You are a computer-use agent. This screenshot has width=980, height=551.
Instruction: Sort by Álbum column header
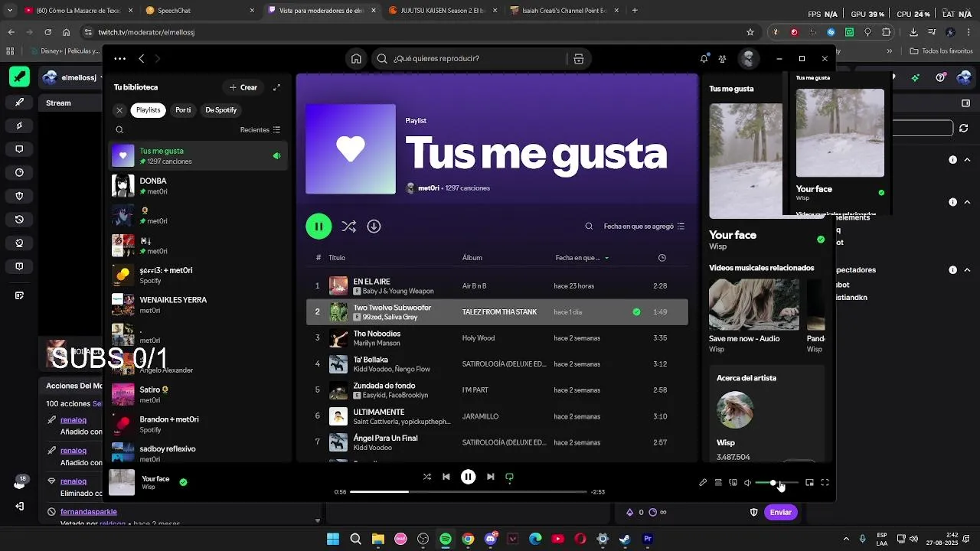coord(472,258)
